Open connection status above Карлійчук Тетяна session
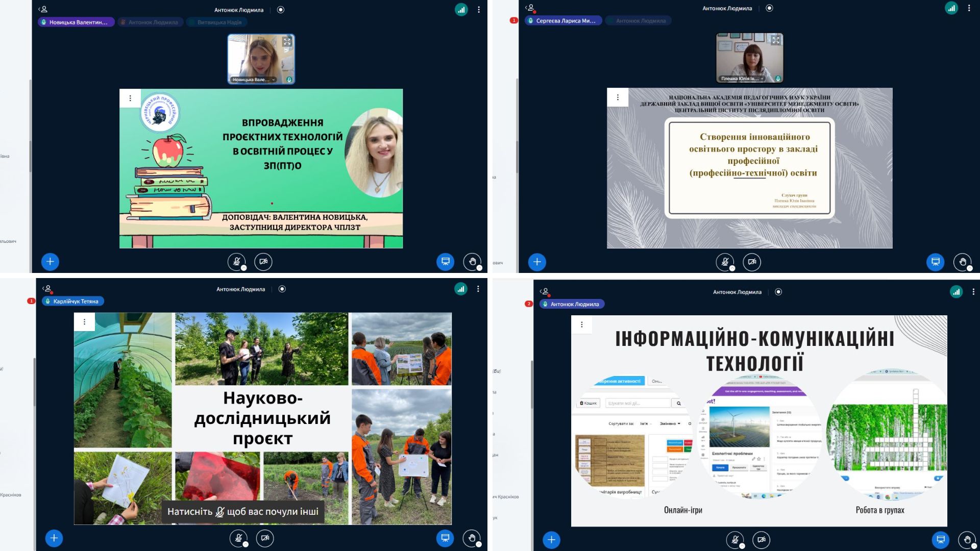The width and height of the screenshot is (980, 551). pos(461,289)
